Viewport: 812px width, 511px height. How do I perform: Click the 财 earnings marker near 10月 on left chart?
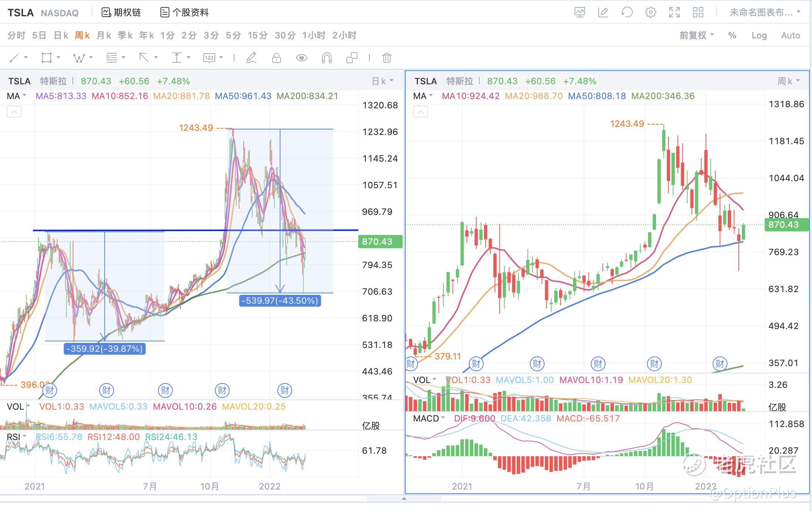coord(222,390)
